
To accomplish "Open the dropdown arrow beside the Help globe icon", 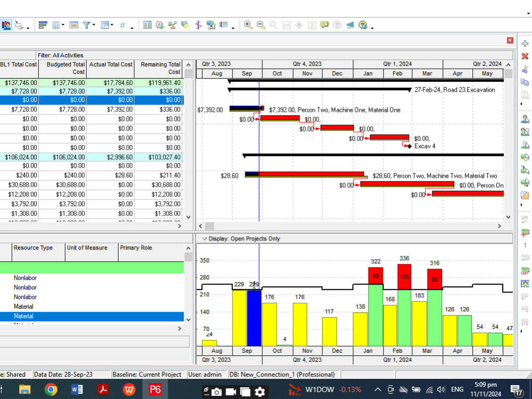I will pos(372,28).
